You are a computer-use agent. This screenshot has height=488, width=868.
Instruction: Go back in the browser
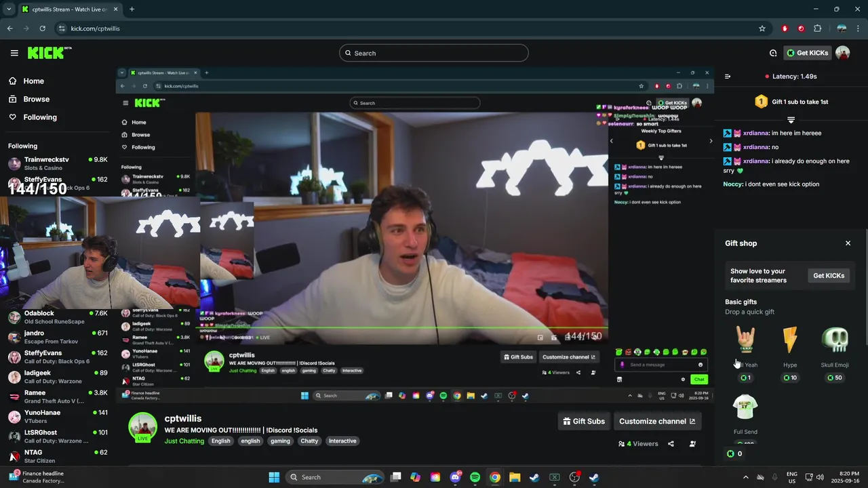9,28
